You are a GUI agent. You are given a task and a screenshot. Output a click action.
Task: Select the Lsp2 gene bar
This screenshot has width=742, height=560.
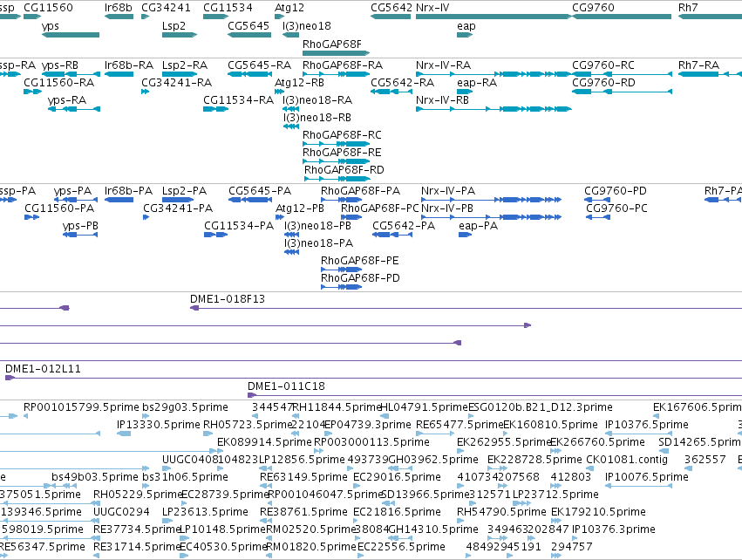pos(180,35)
